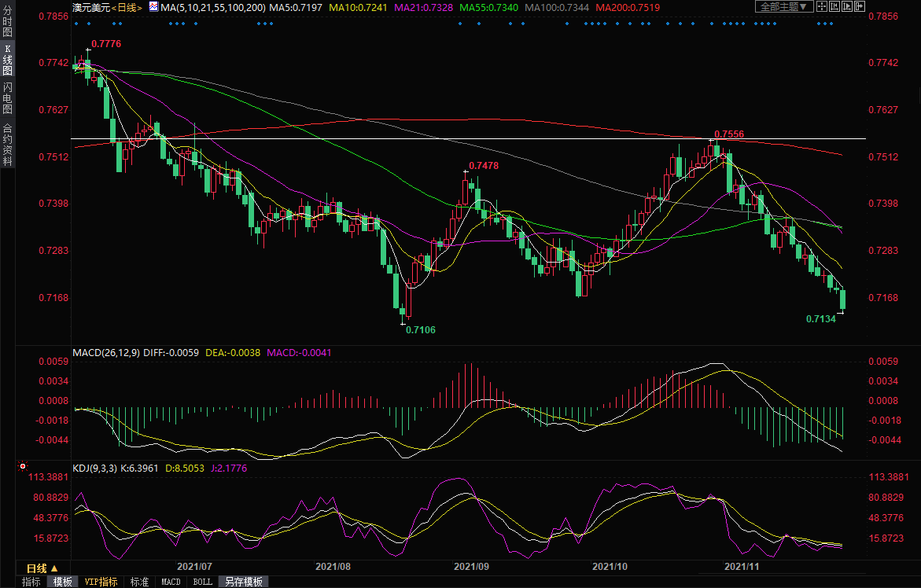Select the K线图 side tab
921x588 pixels.
(7, 60)
